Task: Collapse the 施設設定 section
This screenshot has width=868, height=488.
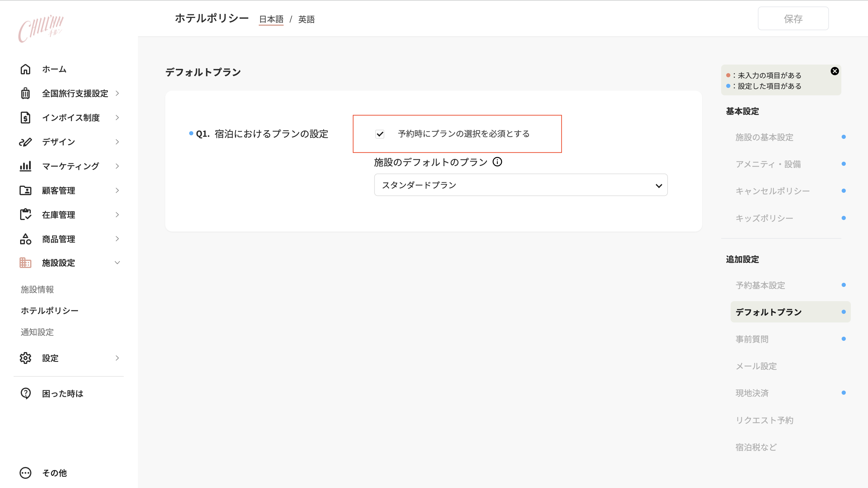Action: 117,263
